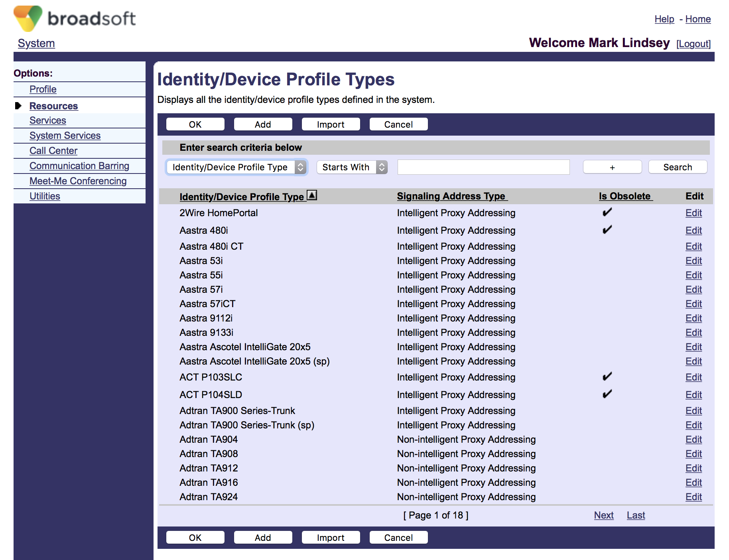729x560 pixels.
Task: Open Call Center in sidebar
Action: (x=53, y=151)
